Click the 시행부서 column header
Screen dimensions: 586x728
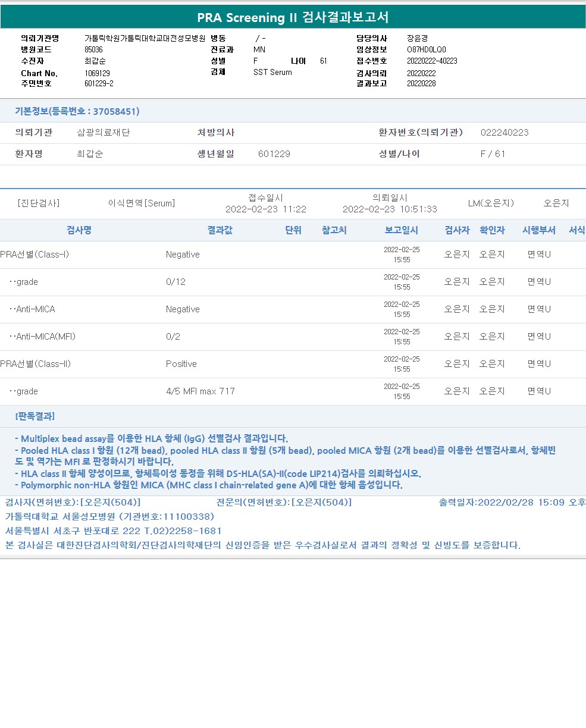coord(539,230)
